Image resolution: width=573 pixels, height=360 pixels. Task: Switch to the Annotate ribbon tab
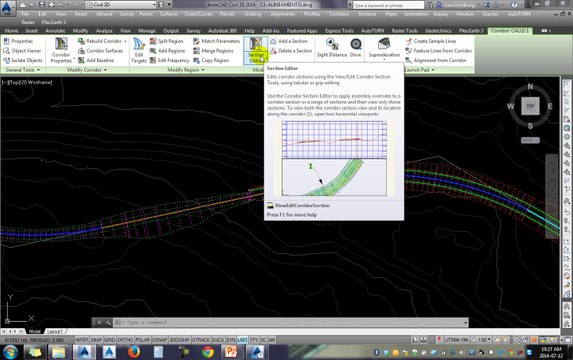(56, 31)
